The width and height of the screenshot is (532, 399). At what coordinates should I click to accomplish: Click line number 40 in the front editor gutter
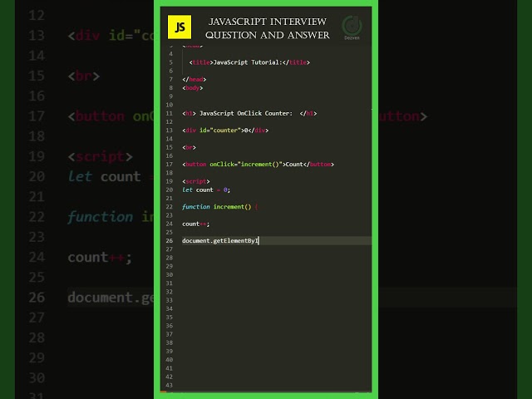(x=170, y=360)
